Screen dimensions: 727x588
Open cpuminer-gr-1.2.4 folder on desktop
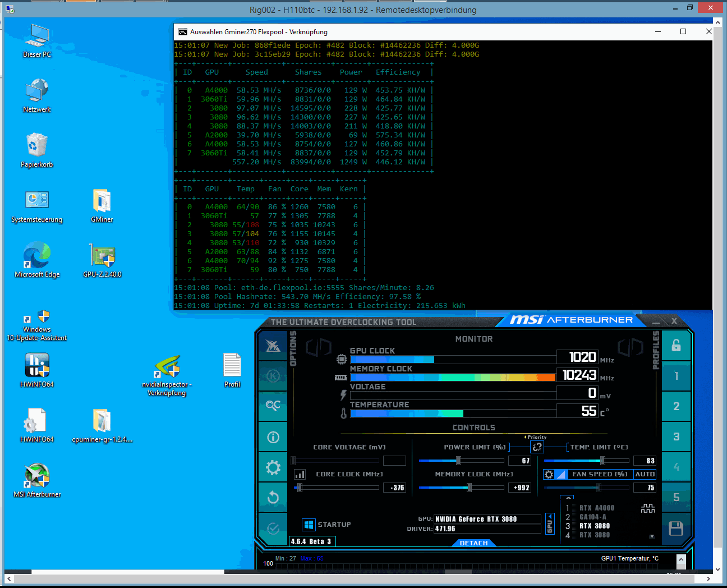coord(102,425)
